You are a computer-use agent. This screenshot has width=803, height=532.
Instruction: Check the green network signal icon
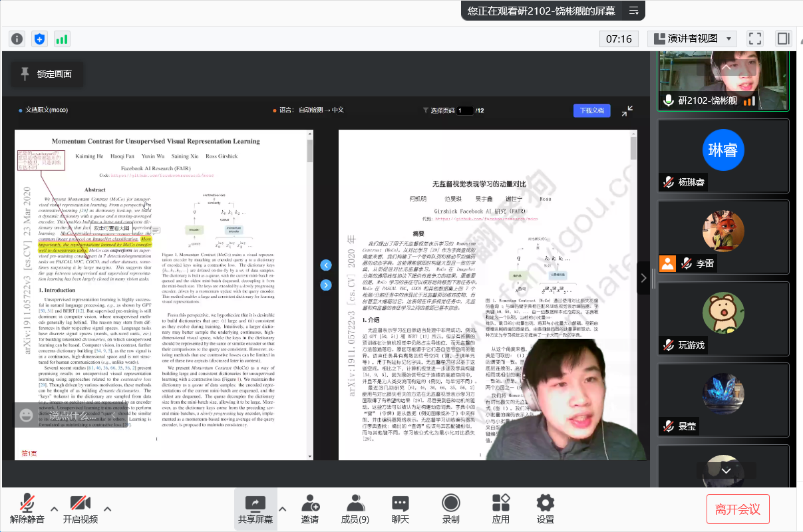coord(62,39)
